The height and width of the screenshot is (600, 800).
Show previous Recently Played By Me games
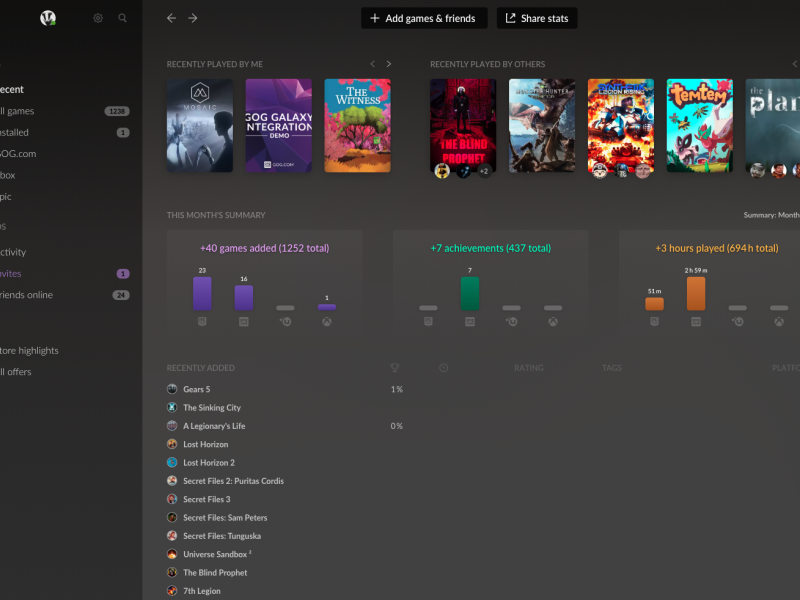[372, 64]
